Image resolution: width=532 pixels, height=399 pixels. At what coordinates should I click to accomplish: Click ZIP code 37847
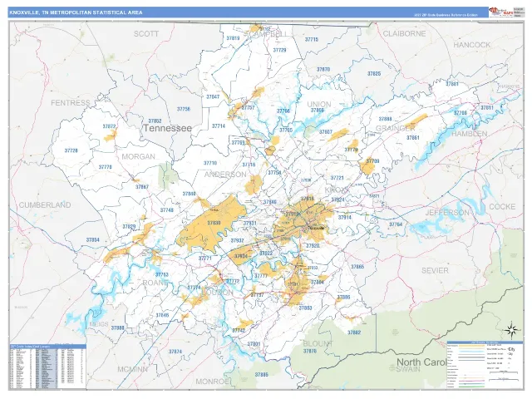click(x=213, y=96)
